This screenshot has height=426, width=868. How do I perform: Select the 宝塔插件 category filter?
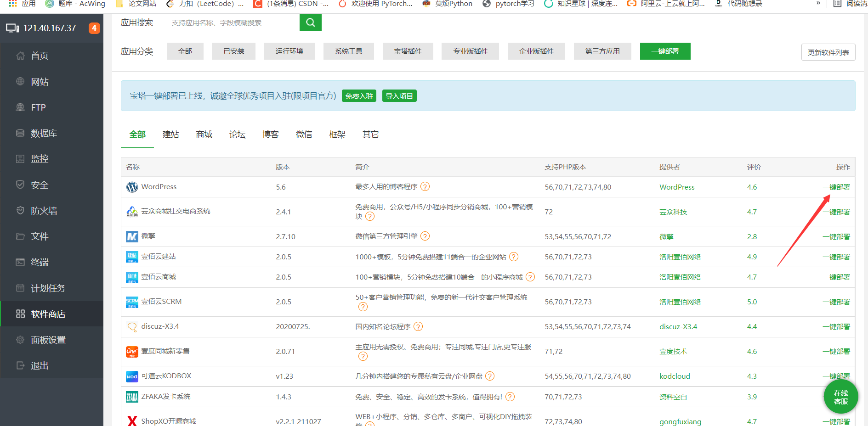[408, 51]
